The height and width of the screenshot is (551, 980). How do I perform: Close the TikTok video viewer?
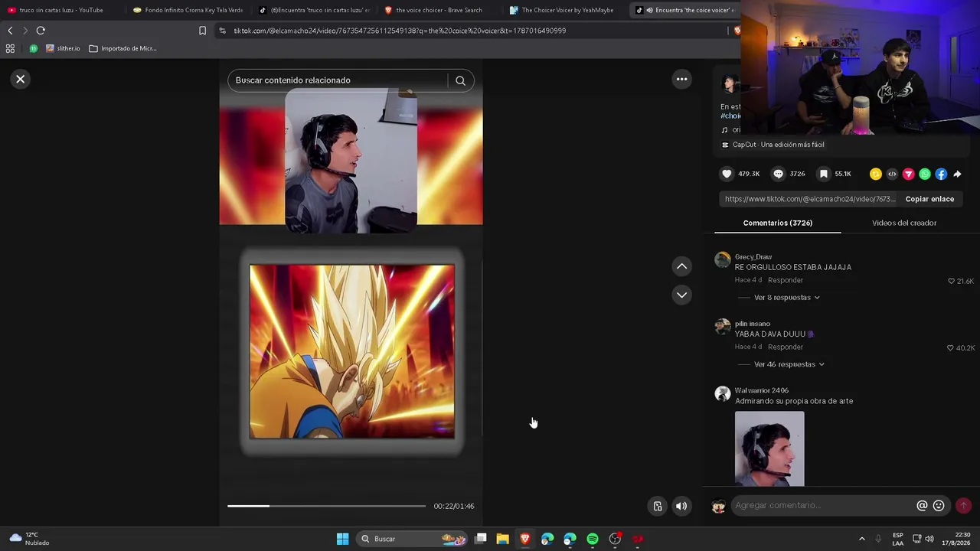pyautogui.click(x=21, y=79)
